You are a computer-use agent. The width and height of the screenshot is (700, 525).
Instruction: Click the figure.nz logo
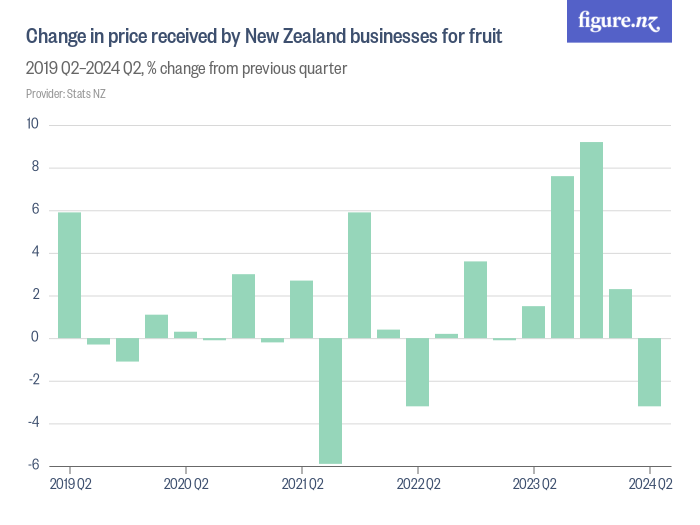click(x=619, y=22)
